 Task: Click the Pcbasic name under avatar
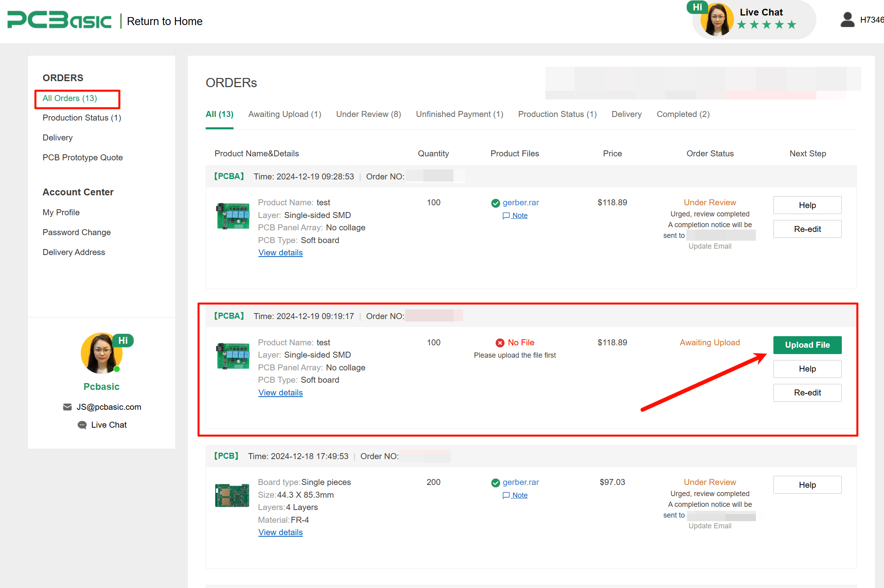[101, 387]
